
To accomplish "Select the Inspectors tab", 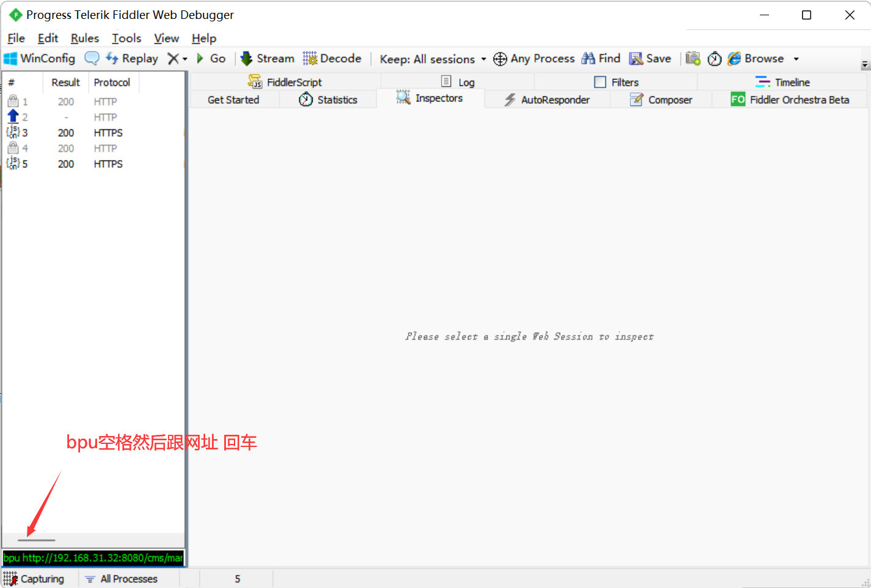I will (x=430, y=98).
